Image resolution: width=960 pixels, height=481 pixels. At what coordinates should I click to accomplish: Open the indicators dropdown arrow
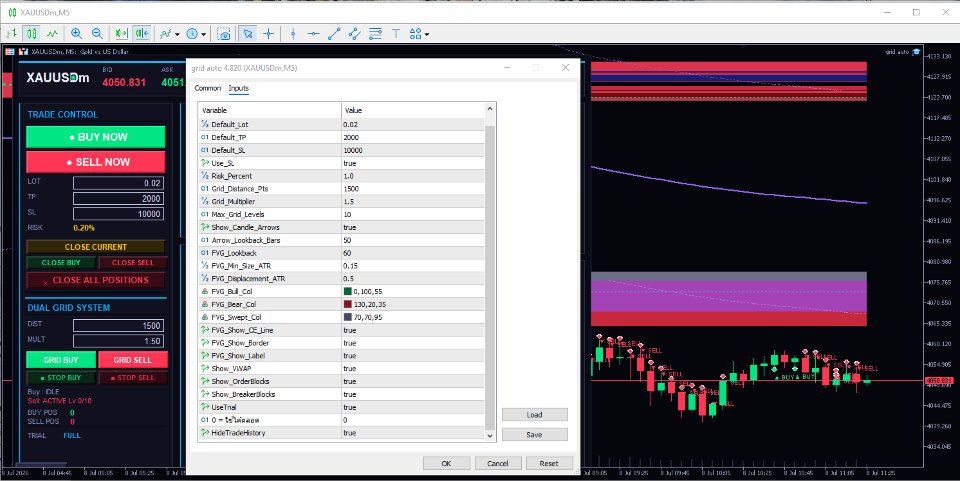coord(177,34)
